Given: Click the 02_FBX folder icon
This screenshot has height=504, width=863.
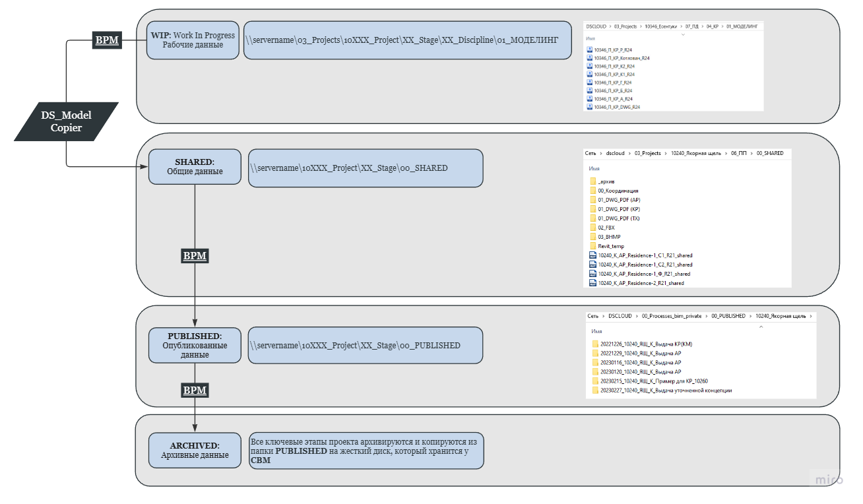Looking at the screenshot, I should click(x=592, y=228).
